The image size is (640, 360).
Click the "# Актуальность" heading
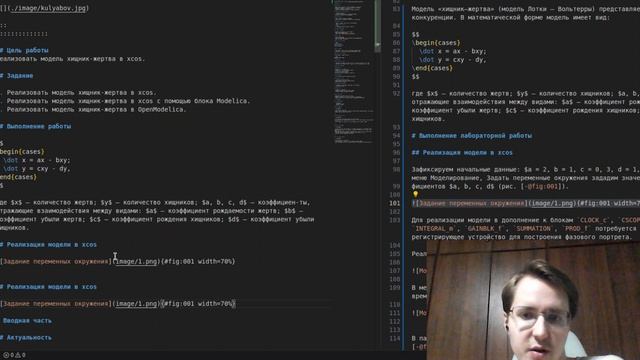coord(26,338)
